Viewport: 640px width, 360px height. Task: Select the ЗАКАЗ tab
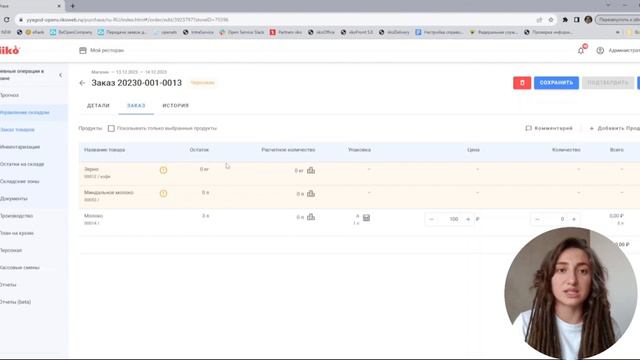click(136, 106)
